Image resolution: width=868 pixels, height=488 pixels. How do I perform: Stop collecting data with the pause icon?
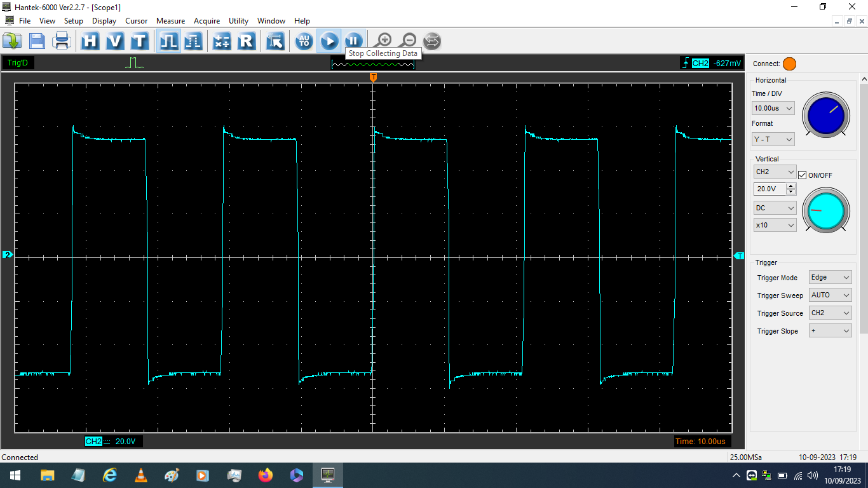[x=353, y=41]
